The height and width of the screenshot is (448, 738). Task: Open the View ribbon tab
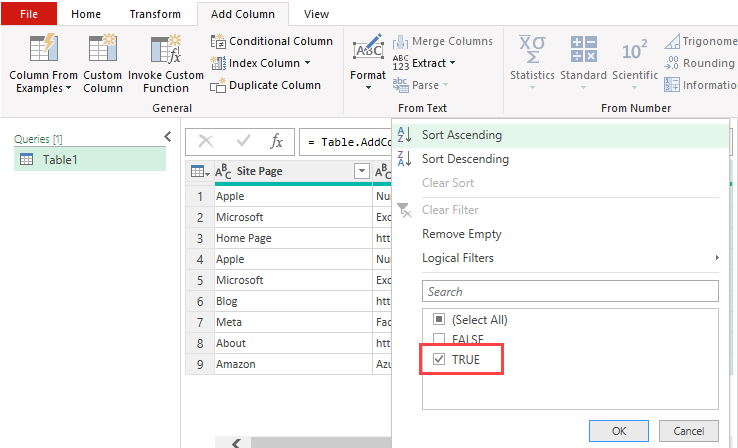tap(316, 14)
